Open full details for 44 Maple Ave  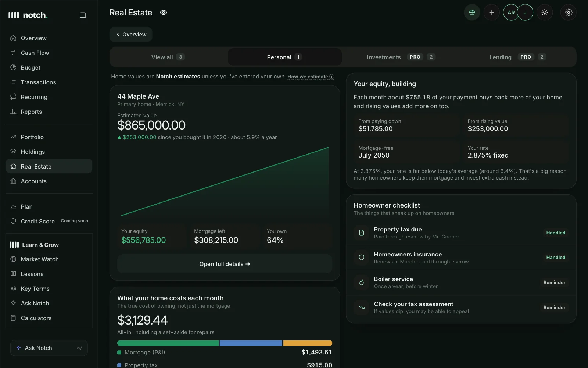pos(225,264)
